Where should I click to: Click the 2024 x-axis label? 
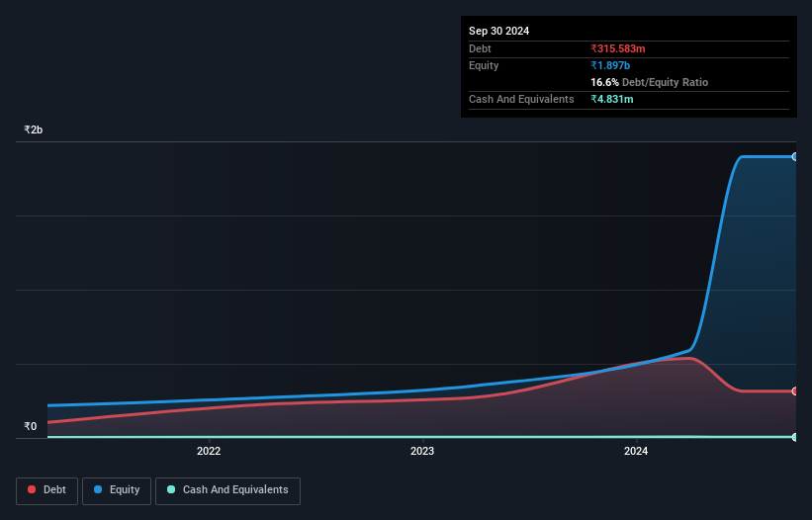[x=636, y=451]
